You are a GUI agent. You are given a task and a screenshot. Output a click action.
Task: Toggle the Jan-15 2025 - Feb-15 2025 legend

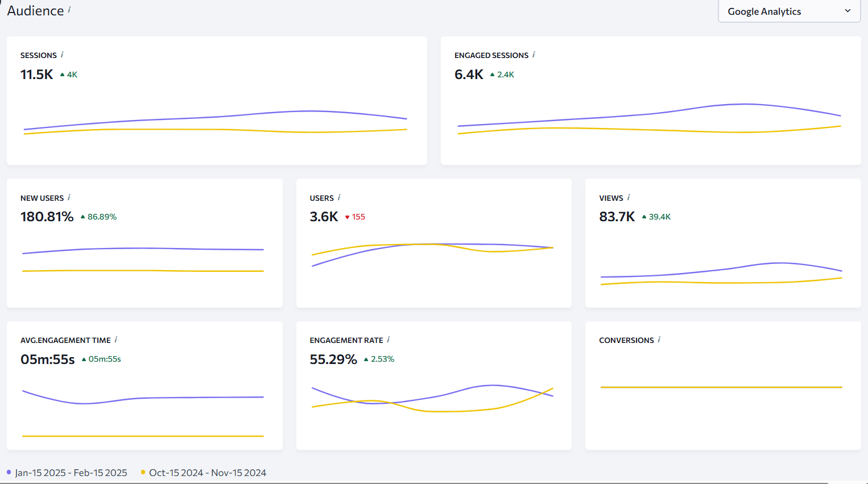click(71, 473)
